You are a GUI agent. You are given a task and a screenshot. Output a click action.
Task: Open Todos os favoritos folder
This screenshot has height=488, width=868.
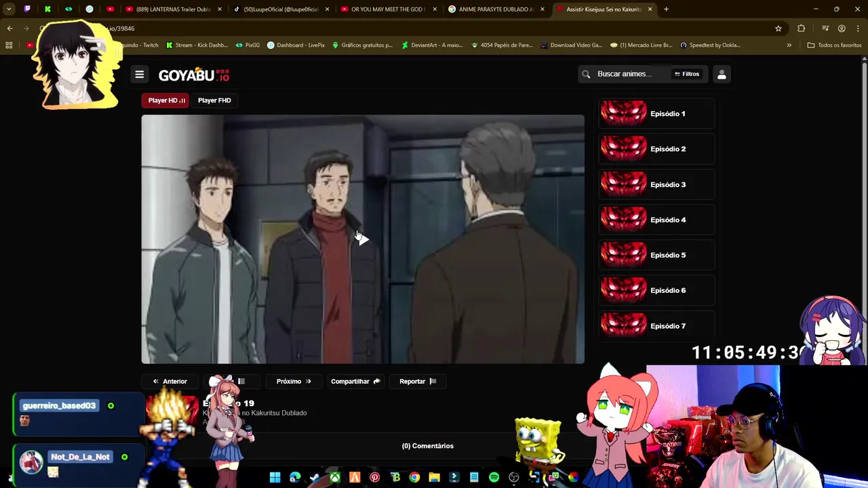(834, 45)
